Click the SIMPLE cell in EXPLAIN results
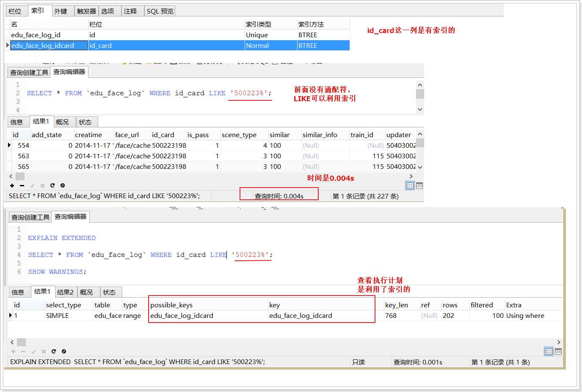 click(x=69, y=315)
